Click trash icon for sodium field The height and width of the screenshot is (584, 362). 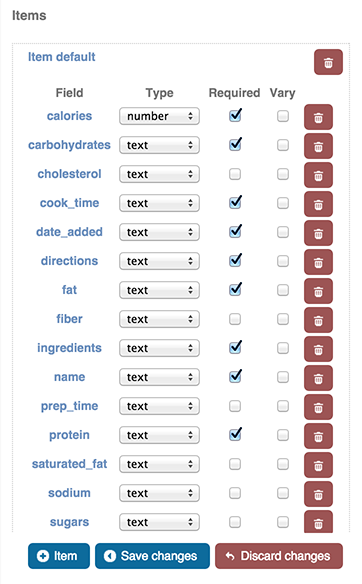(318, 495)
